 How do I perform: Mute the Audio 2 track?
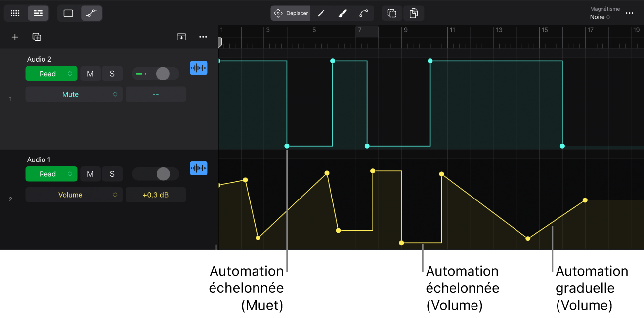90,74
